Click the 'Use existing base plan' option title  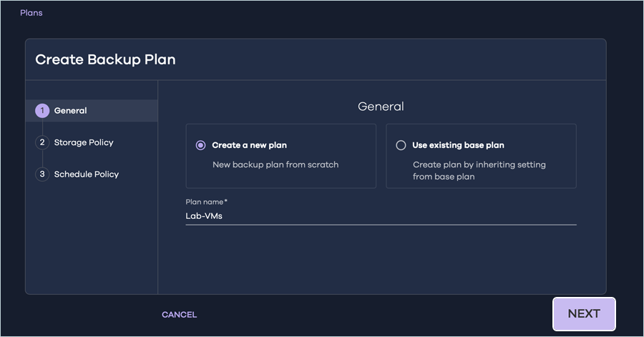458,145
